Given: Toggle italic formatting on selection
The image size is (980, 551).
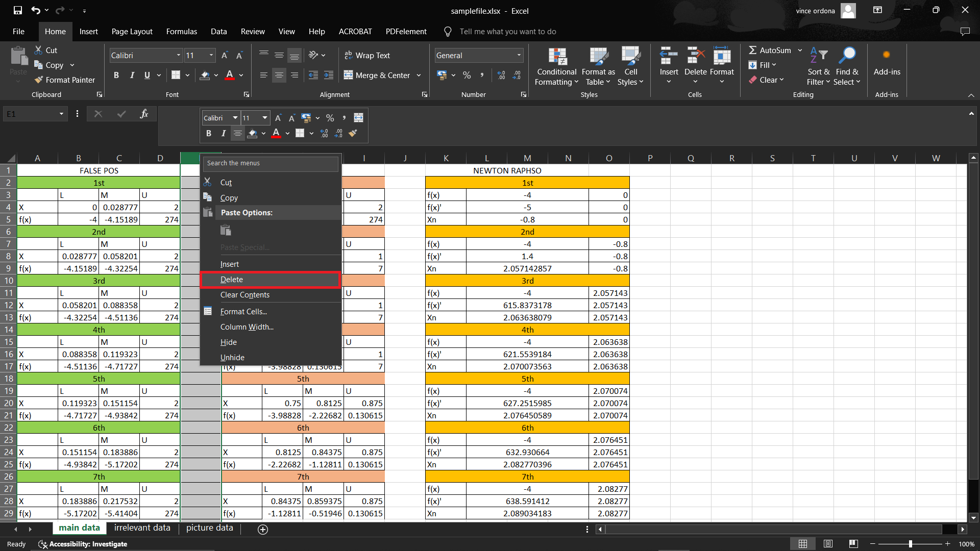Looking at the screenshot, I should (x=132, y=75).
